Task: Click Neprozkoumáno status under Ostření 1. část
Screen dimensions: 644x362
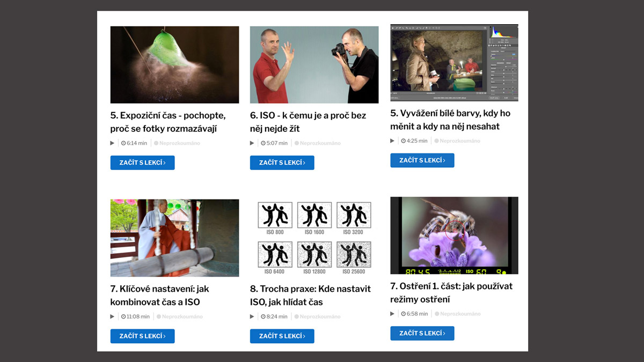Action: (457, 314)
